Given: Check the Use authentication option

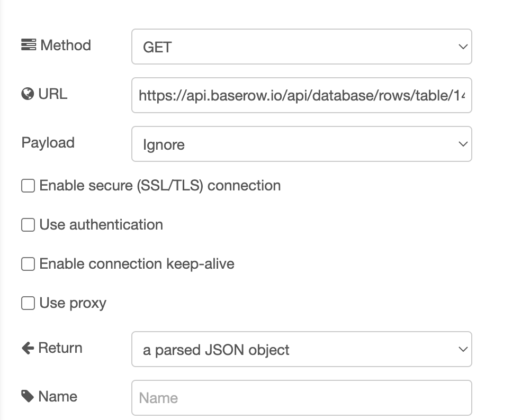Looking at the screenshot, I should click(28, 225).
